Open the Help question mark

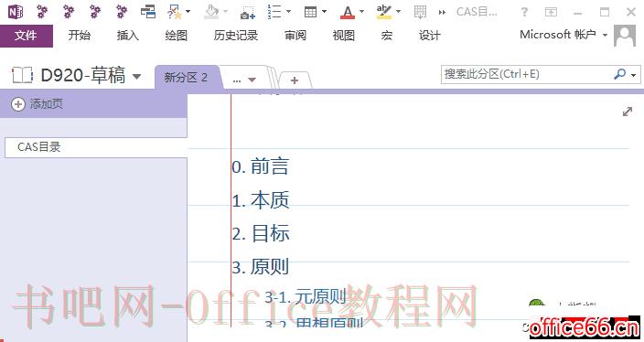pos(524,12)
